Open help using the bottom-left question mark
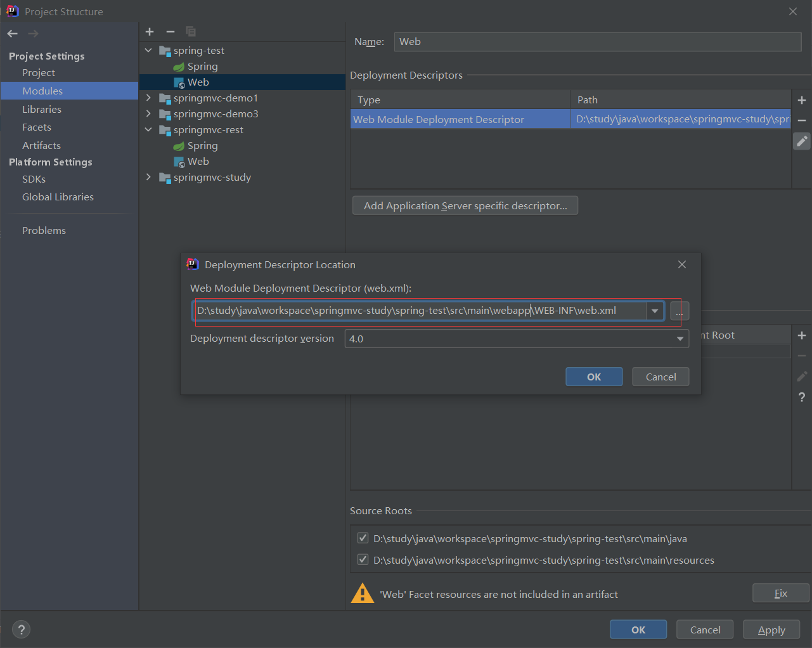This screenshot has height=648, width=812. coord(22,630)
